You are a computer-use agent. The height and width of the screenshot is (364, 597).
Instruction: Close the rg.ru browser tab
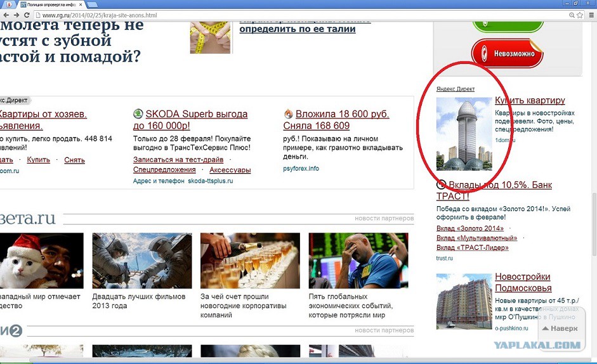pos(81,4)
